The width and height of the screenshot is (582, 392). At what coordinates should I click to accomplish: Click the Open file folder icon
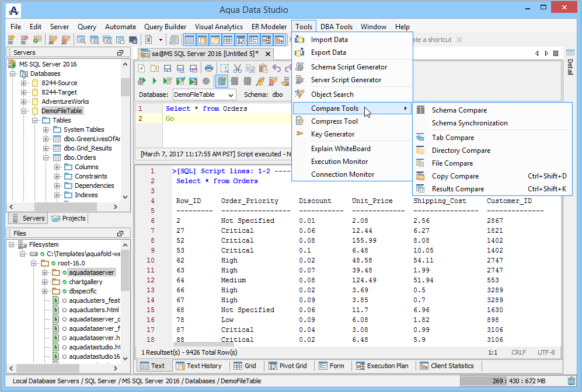pyautogui.click(x=155, y=68)
